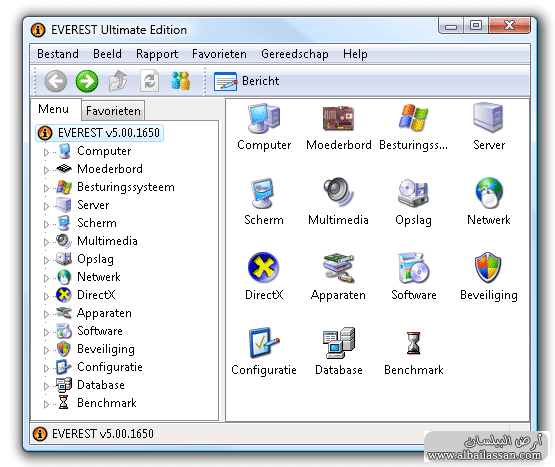Open the Help menu

pos(355,54)
